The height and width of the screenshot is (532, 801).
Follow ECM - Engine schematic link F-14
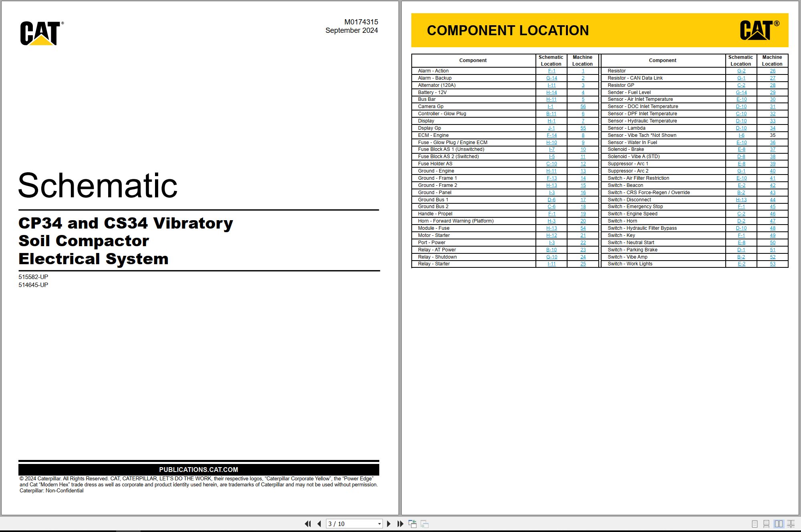551,135
